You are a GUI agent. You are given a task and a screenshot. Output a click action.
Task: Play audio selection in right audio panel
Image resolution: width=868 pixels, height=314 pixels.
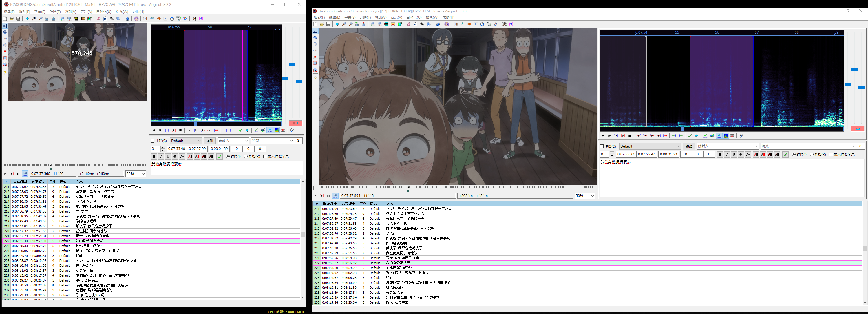623,136
